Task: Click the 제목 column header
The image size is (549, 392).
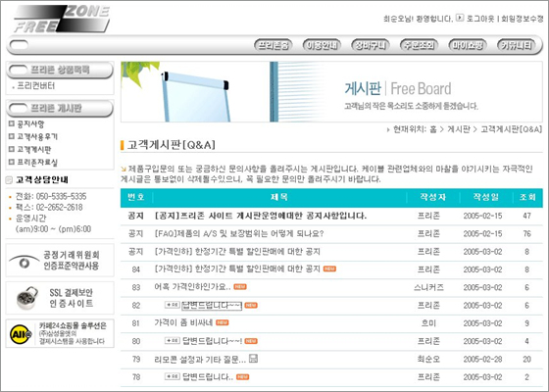Action: coord(279,197)
